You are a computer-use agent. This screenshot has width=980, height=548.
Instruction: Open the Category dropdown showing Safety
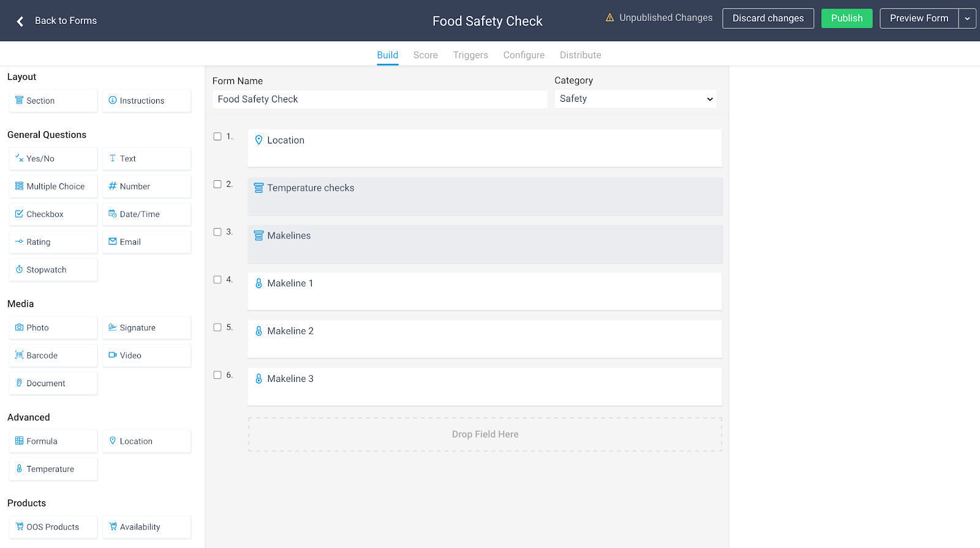coord(635,99)
